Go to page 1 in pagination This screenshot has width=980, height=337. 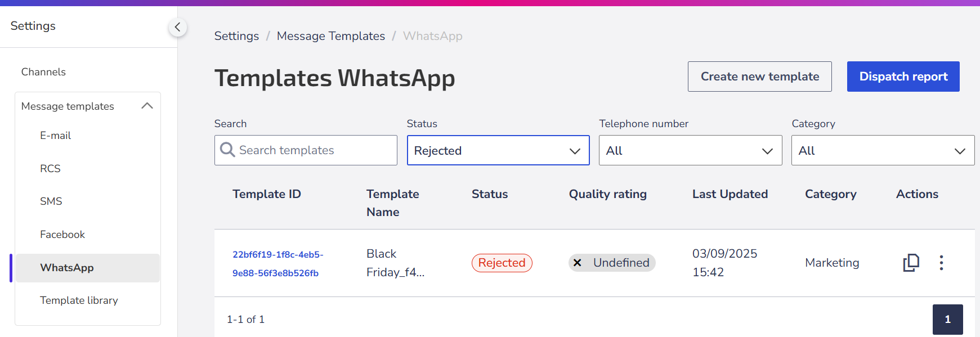(947, 319)
